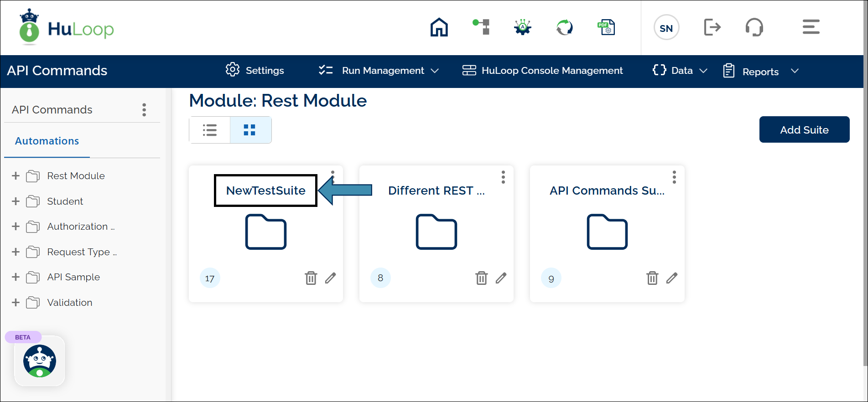868x402 pixels.
Task: Go to the Home page icon
Action: (439, 27)
